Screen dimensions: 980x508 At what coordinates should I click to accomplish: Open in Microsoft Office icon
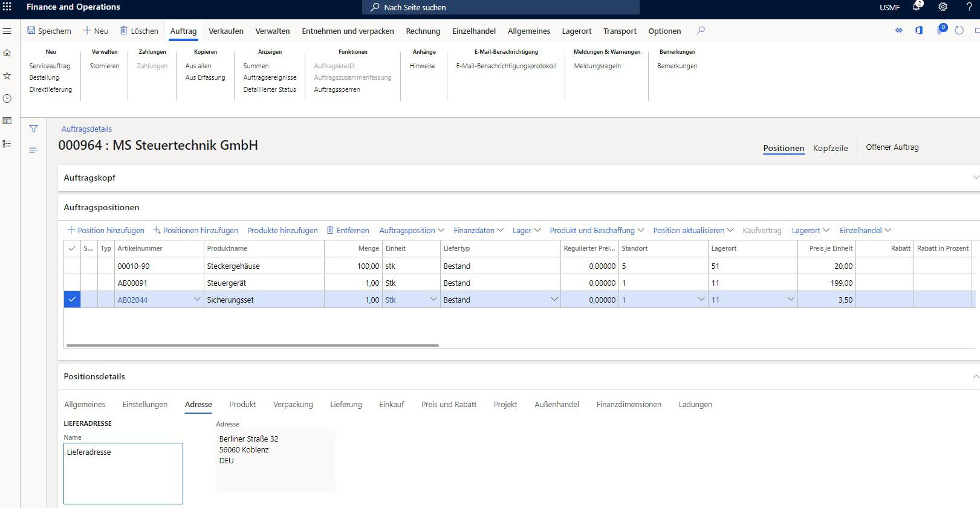point(919,30)
